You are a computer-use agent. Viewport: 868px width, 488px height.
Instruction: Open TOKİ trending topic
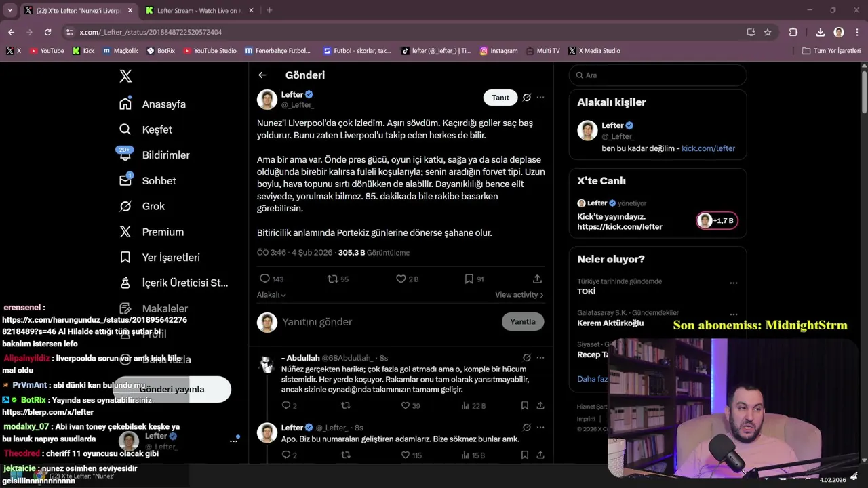coord(587,291)
